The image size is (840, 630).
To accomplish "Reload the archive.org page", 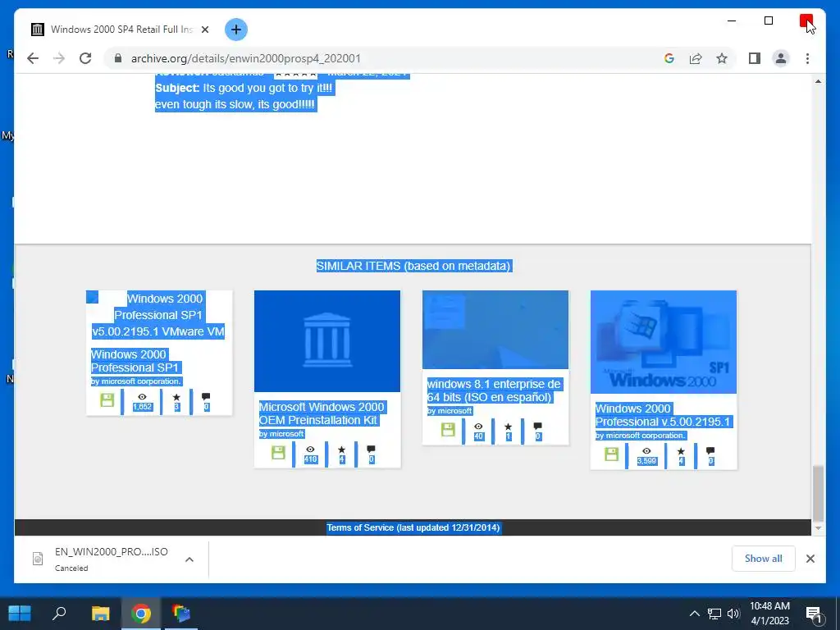I will point(85,58).
